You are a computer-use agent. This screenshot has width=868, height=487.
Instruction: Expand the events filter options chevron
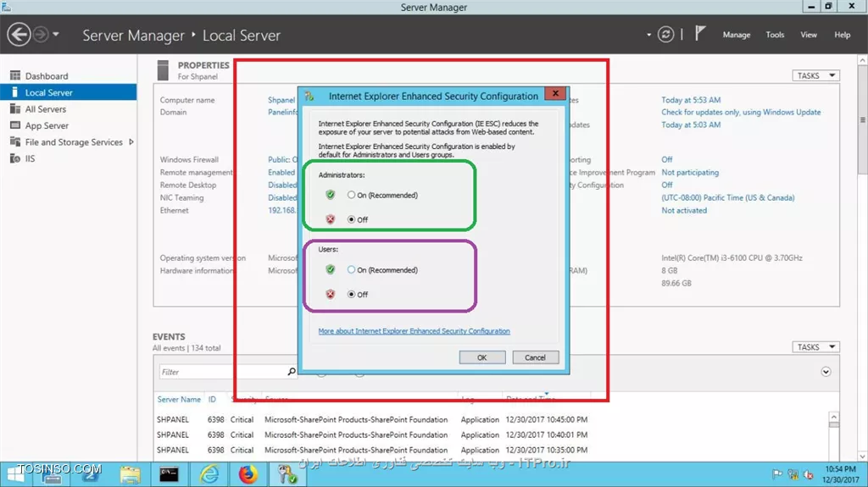[826, 372]
